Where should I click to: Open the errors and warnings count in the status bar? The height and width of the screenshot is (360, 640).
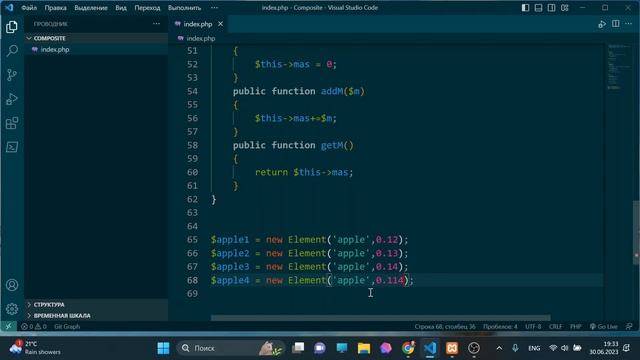point(34,327)
